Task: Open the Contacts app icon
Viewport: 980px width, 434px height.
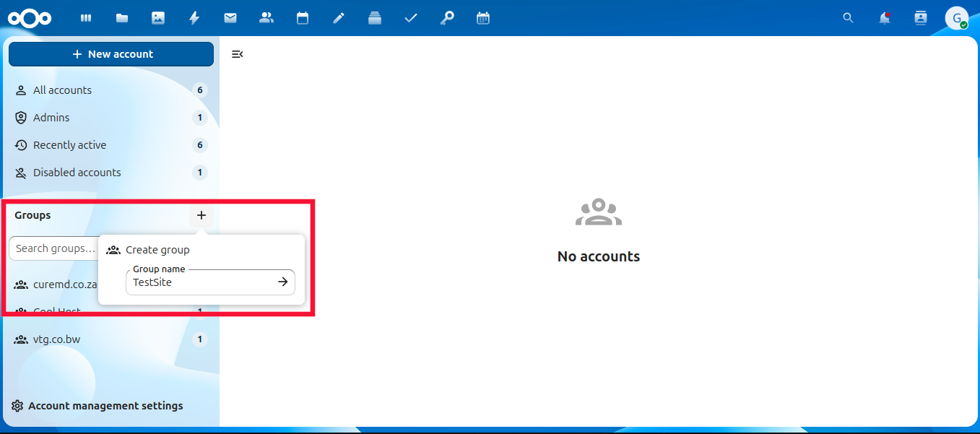Action: click(x=266, y=18)
